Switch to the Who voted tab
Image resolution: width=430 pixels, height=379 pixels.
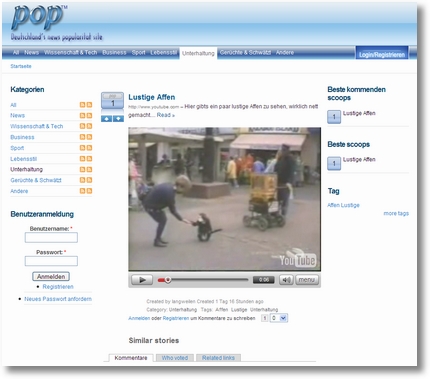pyautogui.click(x=175, y=358)
